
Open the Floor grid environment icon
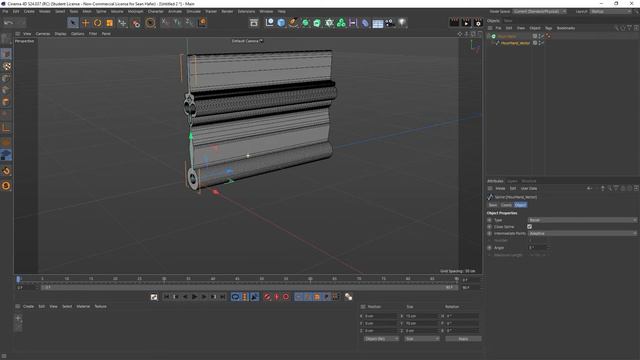pos(378,23)
